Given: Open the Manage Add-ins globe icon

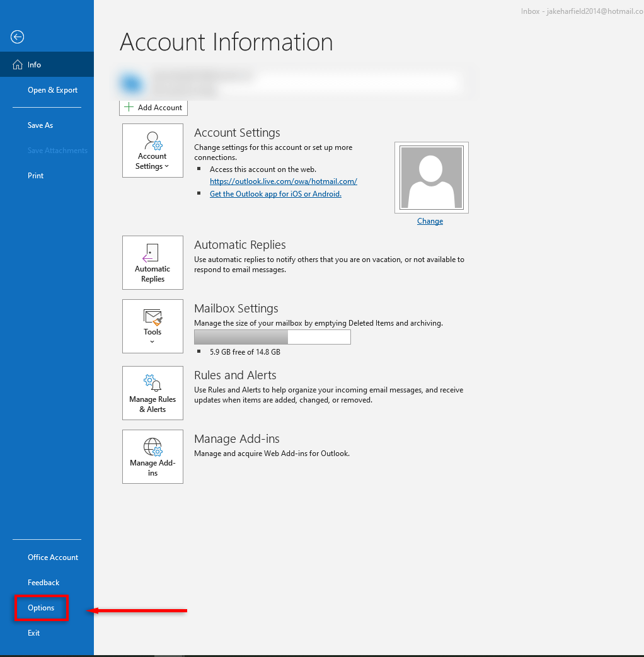Looking at the screenshot, I should pyautogui.click(x=152, y=447).
